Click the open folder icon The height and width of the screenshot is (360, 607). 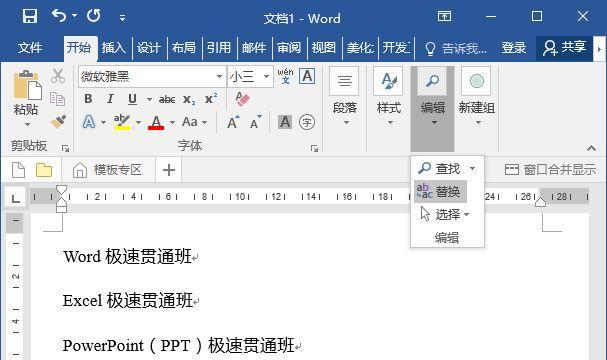coord(44,170)
